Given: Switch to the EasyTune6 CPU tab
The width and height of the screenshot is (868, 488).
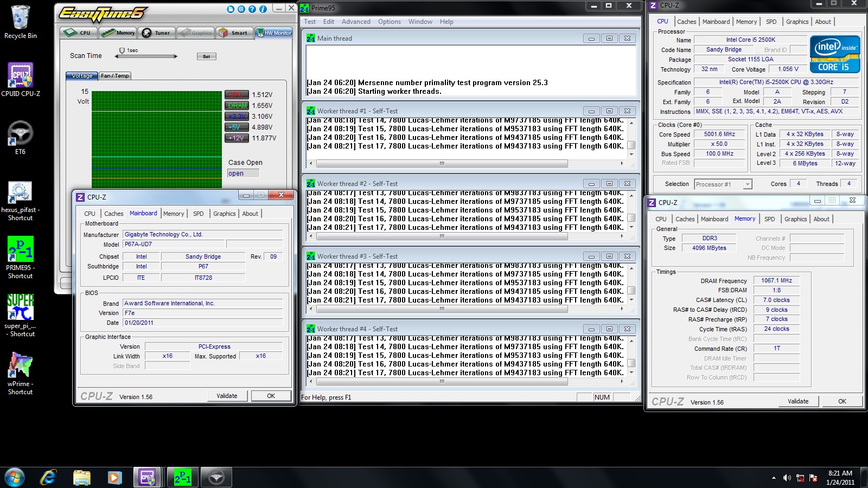Looking at the screenshot, I should click(x=79, y=33).
